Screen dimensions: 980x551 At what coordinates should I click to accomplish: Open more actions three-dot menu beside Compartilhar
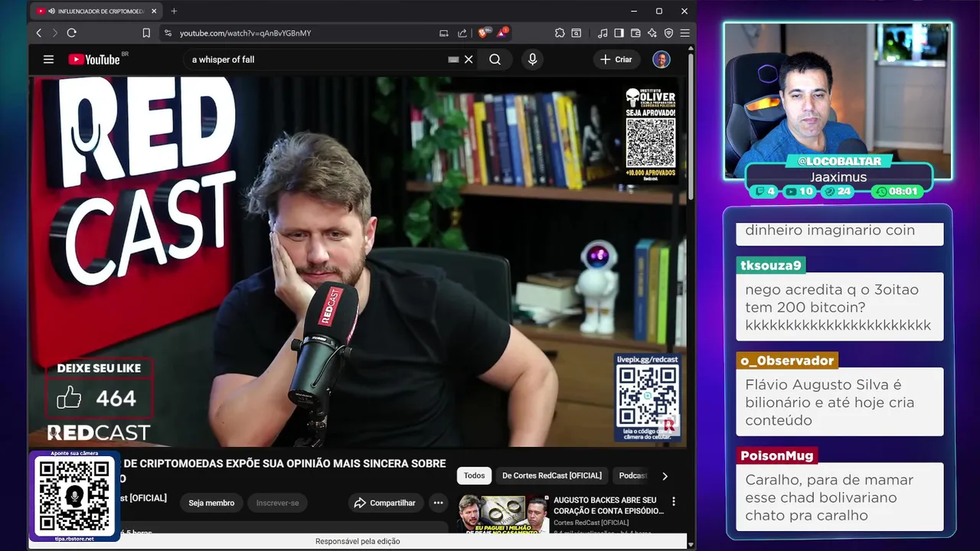pyautogui.click(x=438, y=503)
